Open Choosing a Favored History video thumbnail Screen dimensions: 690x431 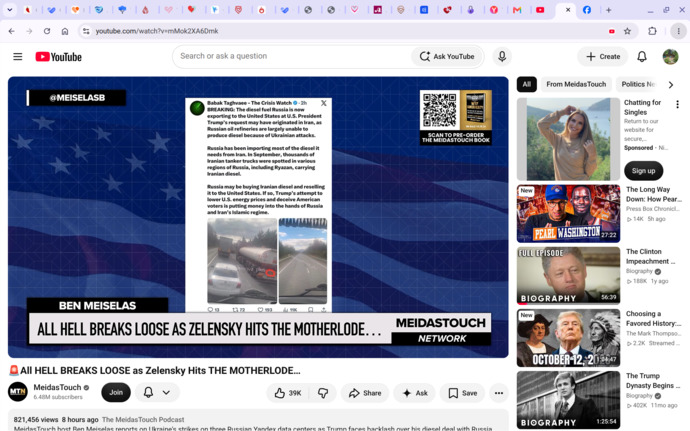(568, 338)
